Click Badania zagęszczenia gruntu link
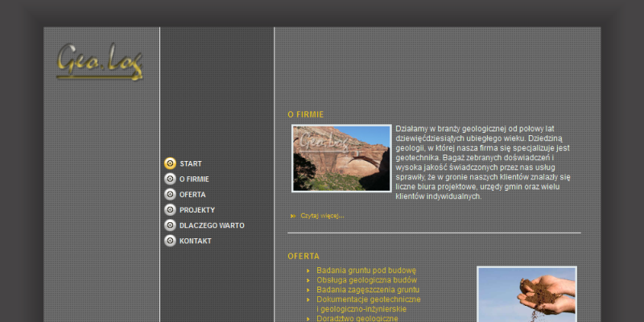Viewport: 644px width, 322px height. 368,290
